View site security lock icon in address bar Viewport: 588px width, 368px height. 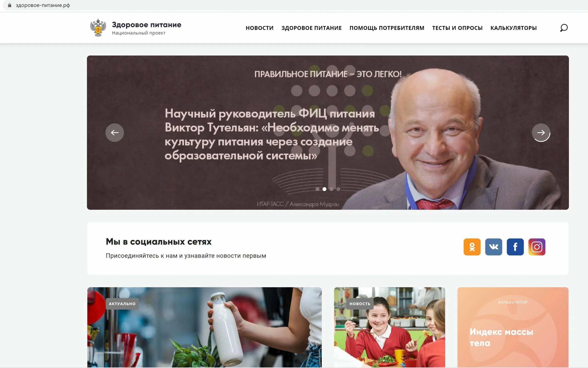9,5
